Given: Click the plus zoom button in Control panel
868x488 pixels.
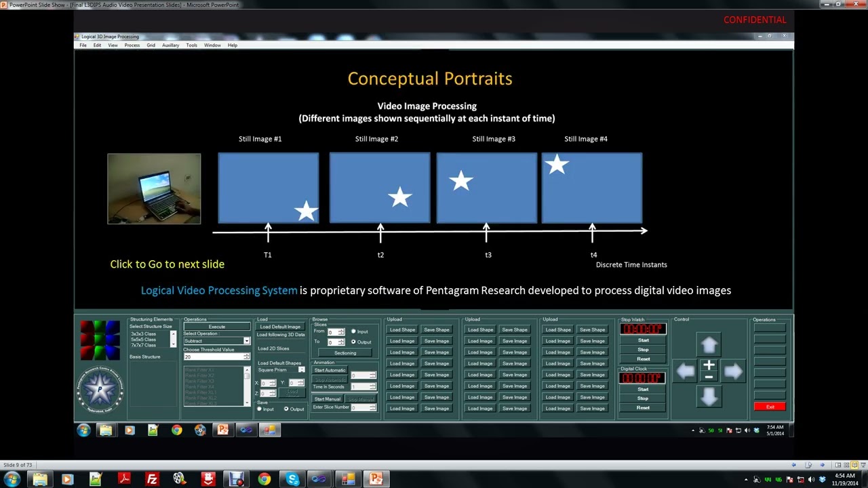Looking at the screenshot, I should tap(709, 365).
